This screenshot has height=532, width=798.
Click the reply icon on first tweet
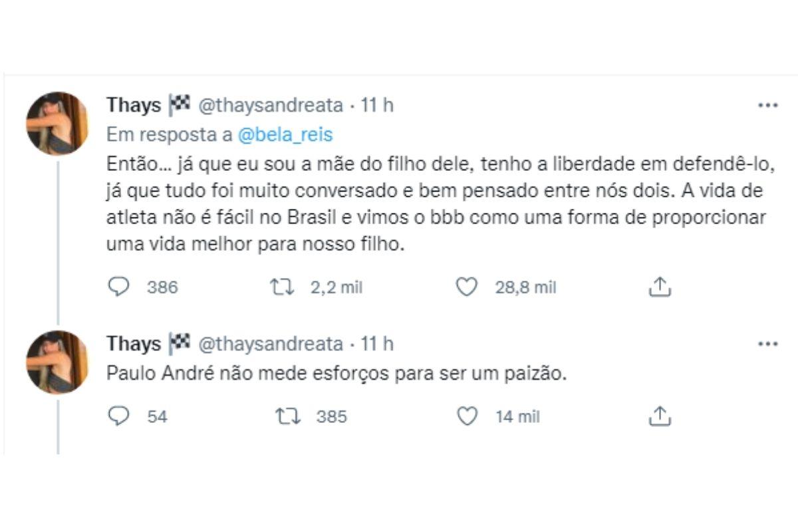coord(118,287)
